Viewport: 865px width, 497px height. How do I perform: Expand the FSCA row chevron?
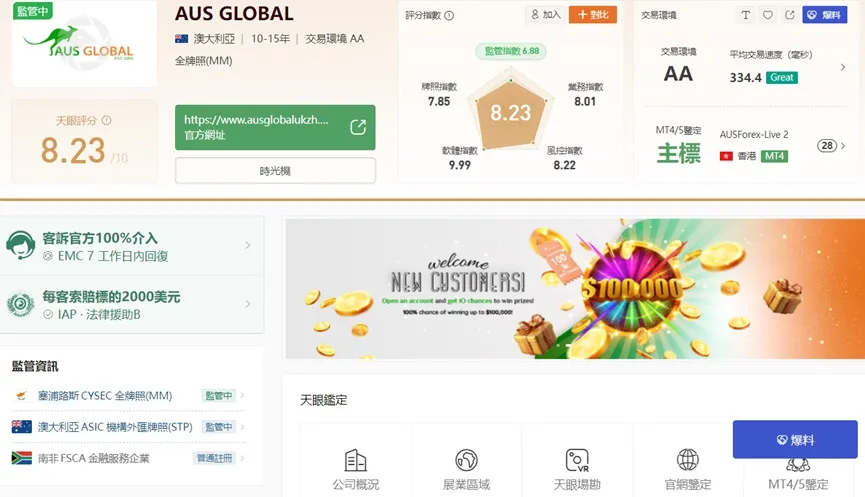click(242, 458)
